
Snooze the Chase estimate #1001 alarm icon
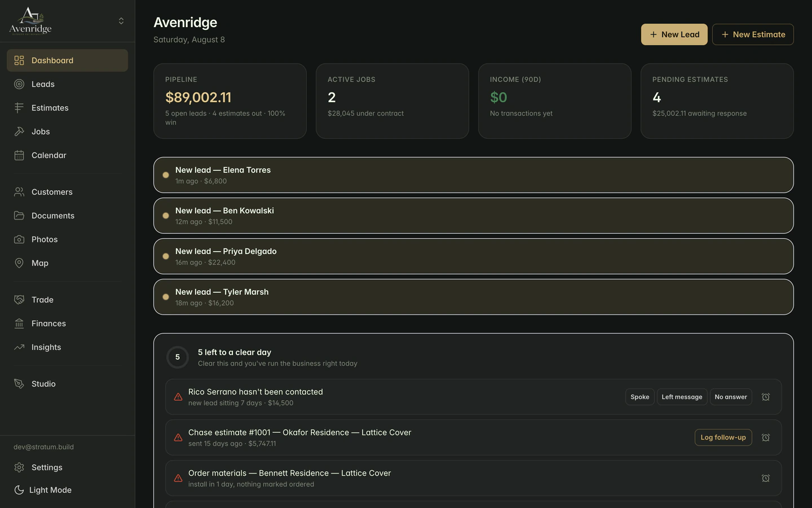pyautogui.click(x=766, y=437)
